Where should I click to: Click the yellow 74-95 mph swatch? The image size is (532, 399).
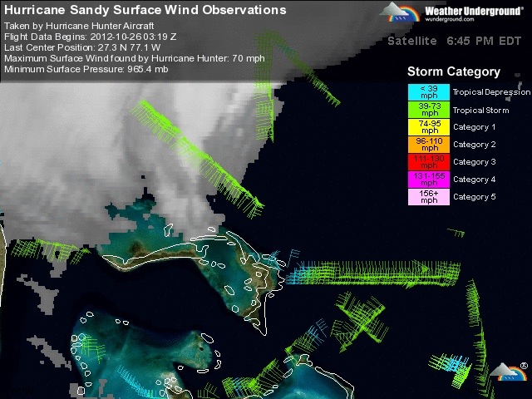(428, 126)
